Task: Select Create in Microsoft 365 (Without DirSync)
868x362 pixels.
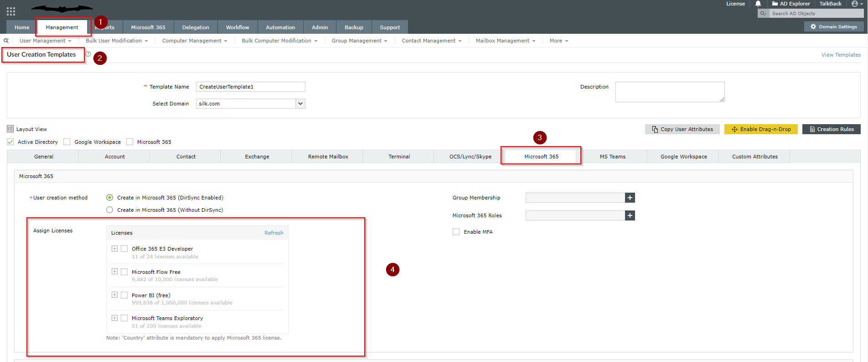Action: point(109,210)
